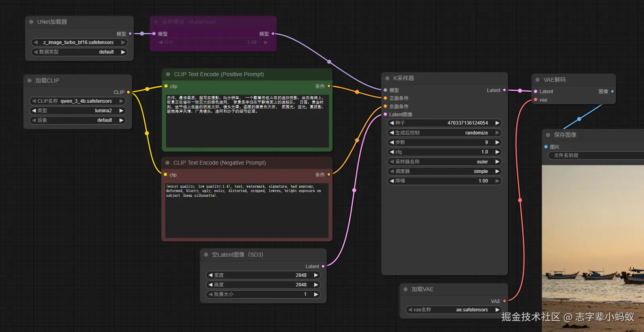The width and height of the screenshot is (644, 332).
Task: Click the 加载VAE node's VAE output port
Action: tap(504, 301)
